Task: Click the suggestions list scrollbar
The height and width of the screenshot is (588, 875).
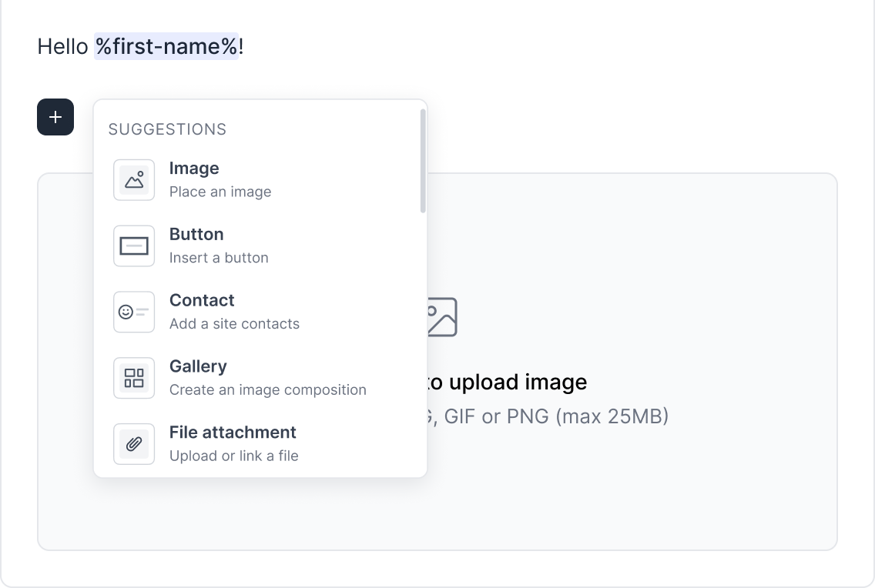Action: 423,161
